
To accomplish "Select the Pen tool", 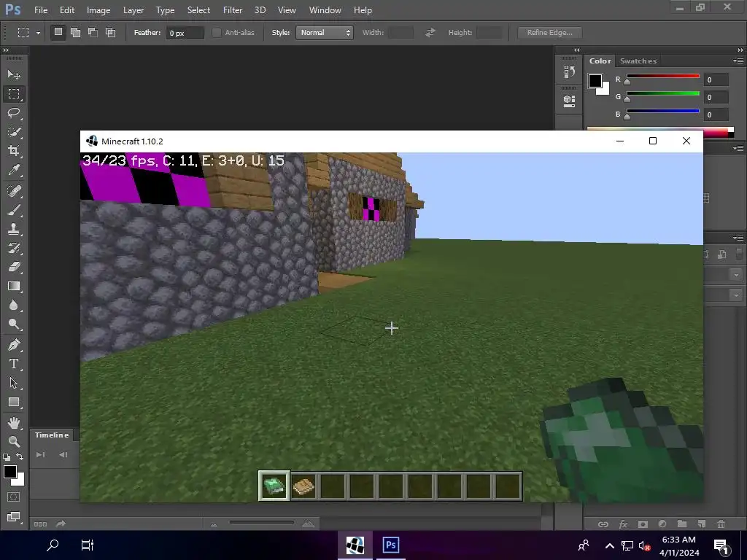I will (14, 345).
